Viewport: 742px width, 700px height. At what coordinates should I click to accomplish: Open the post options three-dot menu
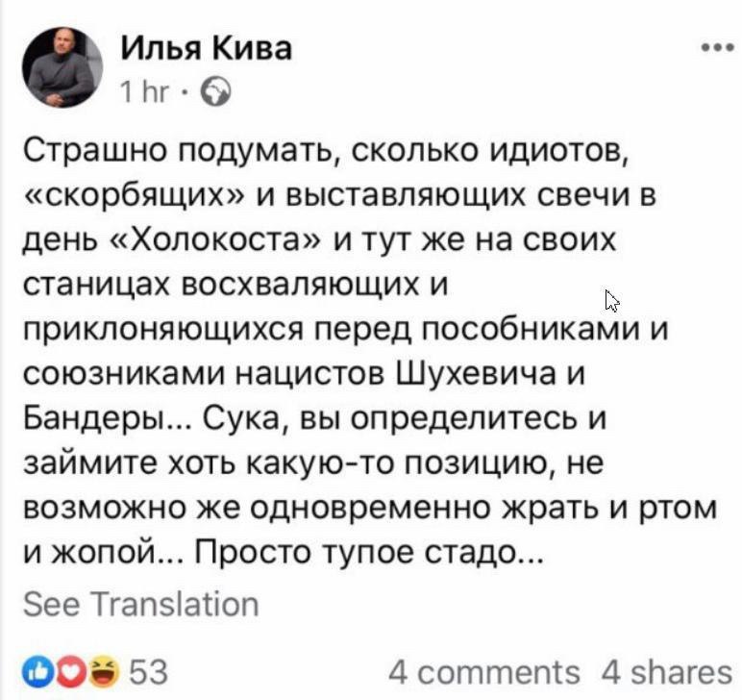point(717,49)
